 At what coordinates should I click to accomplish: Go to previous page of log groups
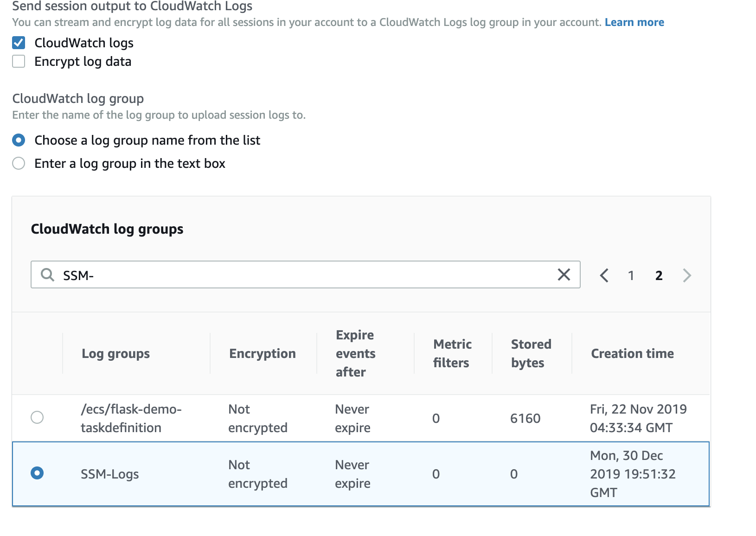point(604,275)
